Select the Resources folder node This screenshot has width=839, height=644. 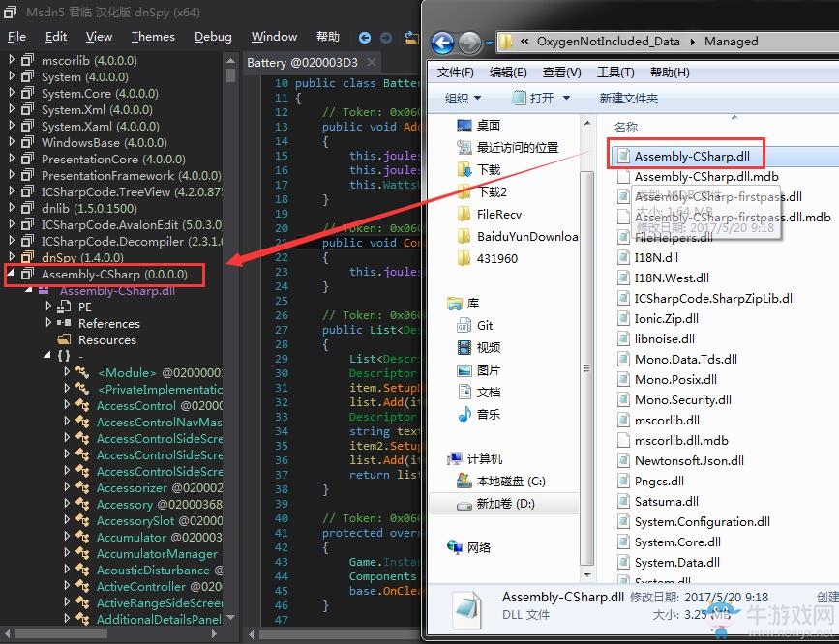click(x=107, y=339)
